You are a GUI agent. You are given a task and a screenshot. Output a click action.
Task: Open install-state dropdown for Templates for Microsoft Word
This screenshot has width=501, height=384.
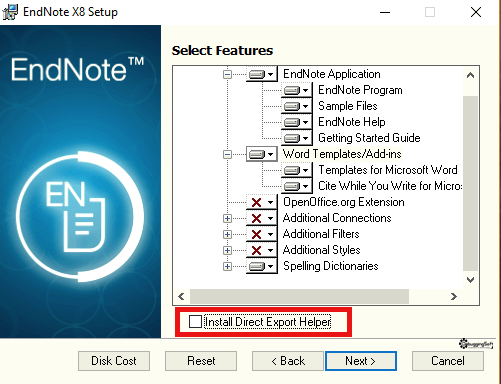297,170
